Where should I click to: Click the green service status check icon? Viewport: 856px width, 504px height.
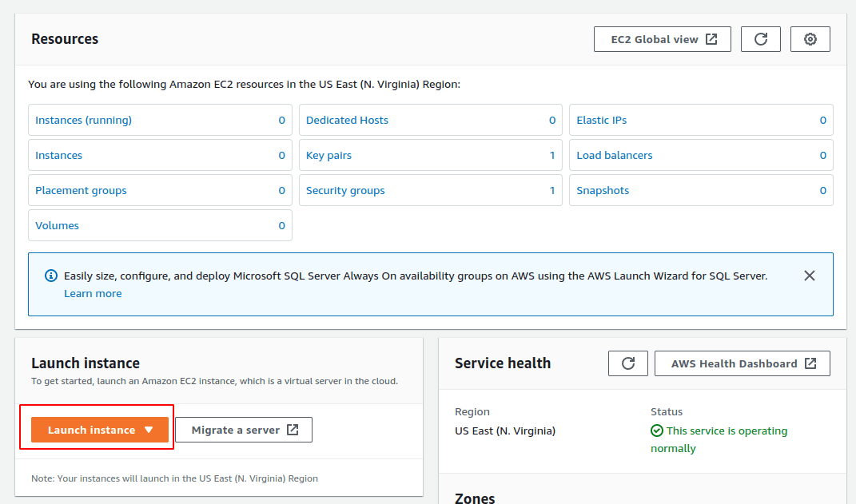click(x=655, y=431)
